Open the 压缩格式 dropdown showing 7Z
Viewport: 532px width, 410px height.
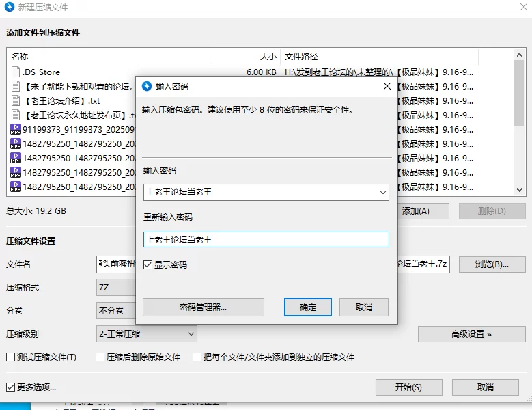coord(116,288)
